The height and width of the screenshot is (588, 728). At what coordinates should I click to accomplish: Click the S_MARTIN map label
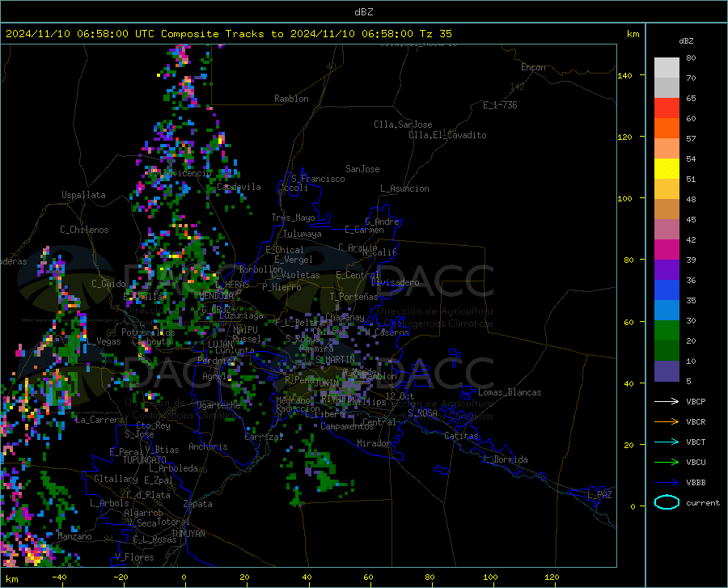coord(335,360)
